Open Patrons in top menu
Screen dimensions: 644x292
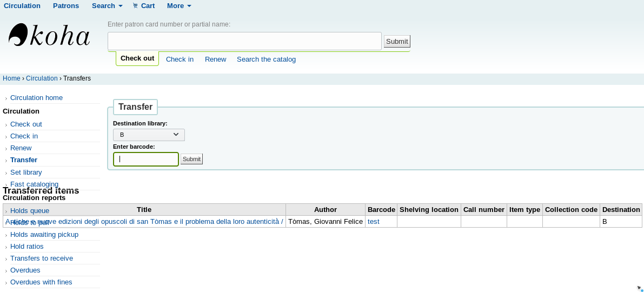[66, 6]
